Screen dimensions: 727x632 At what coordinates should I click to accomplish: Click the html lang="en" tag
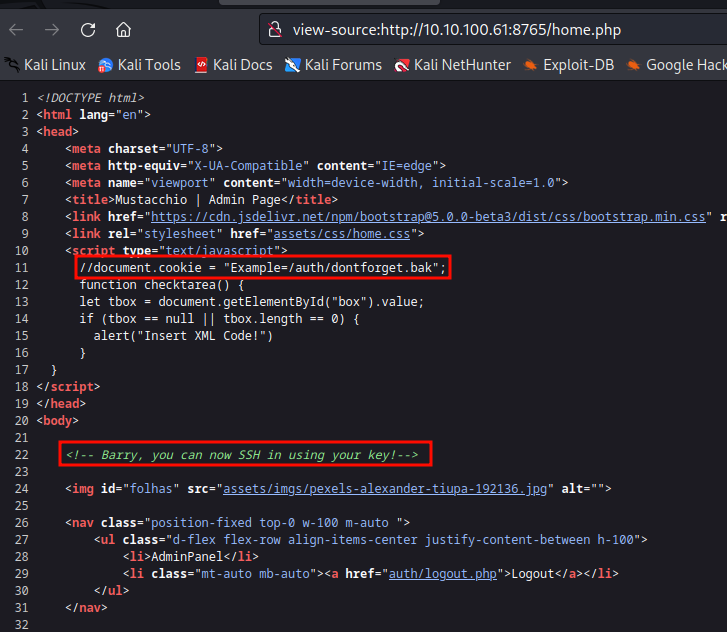94,115
